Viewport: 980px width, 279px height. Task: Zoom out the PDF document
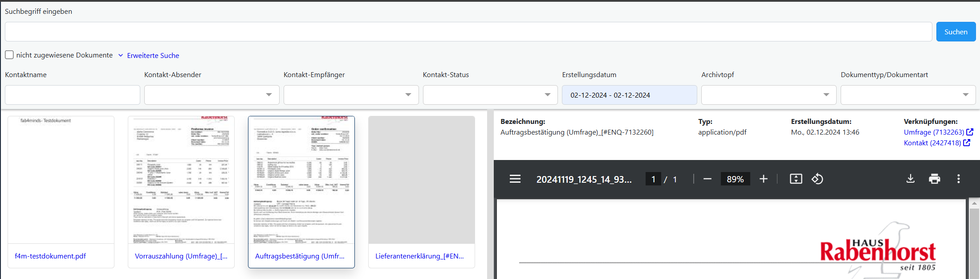(707, 179)
